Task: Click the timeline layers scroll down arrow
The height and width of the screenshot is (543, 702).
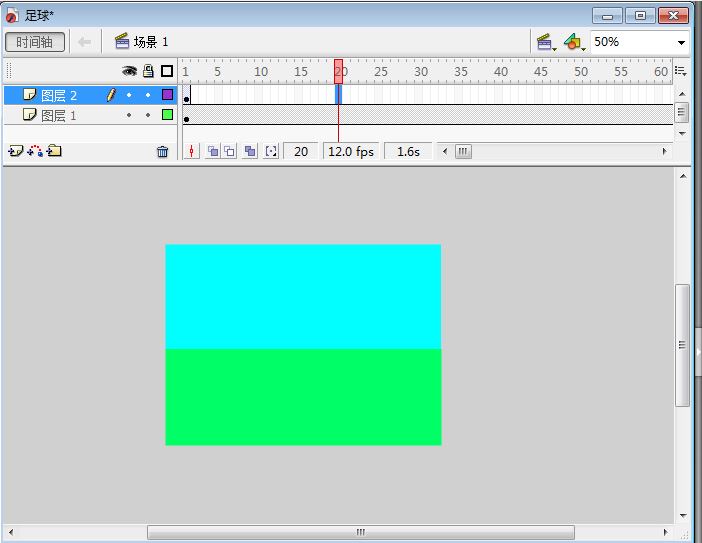Action: point(682,133)
